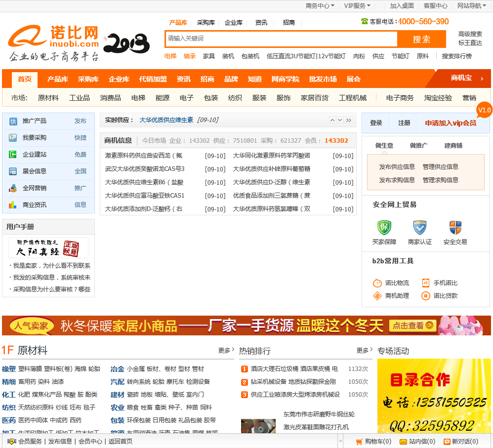Click the 商机助理 diamond icon
This screenshot has height=448, width=493.
click(377, 296)
